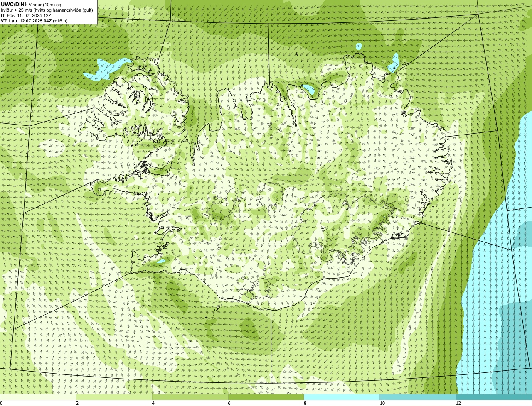Image resolution: width=532 pixels, height=406 pixels.
Task: Click the light green 2–4 m/s colorbar segment
Action: (x=114, y=397)
